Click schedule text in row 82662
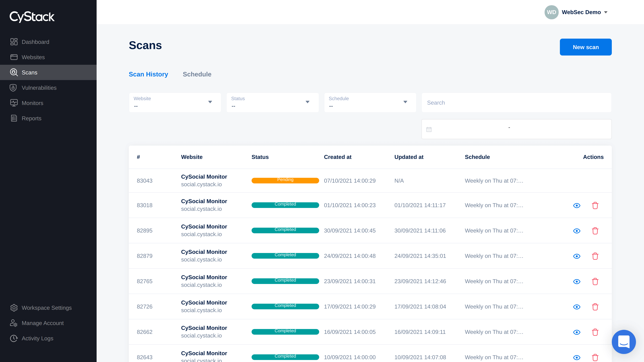Viewport: 644px width, 362px height. pyautogui.click(x=494, y=332)
